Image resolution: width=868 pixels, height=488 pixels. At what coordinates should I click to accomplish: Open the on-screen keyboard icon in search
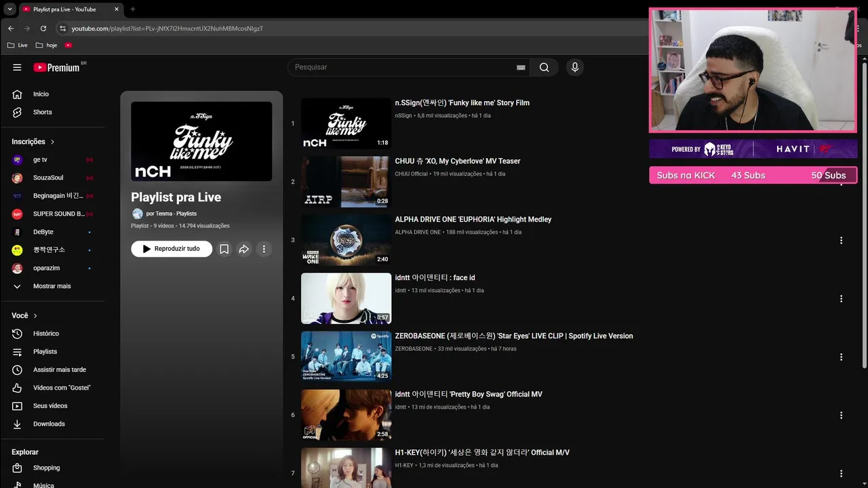[x=521, y=67]
